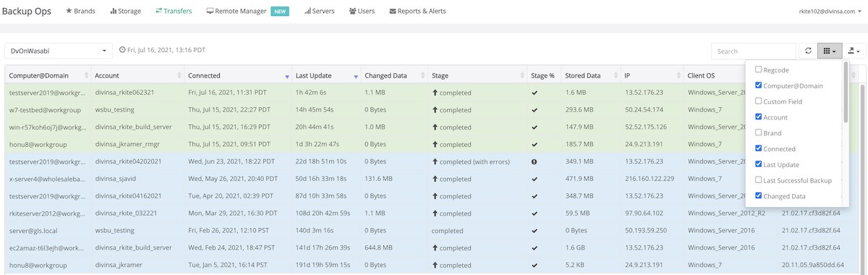Open the rkite102@divinsa.com account menu
This screenshot has height=275, width=868.
coord(830,12)
